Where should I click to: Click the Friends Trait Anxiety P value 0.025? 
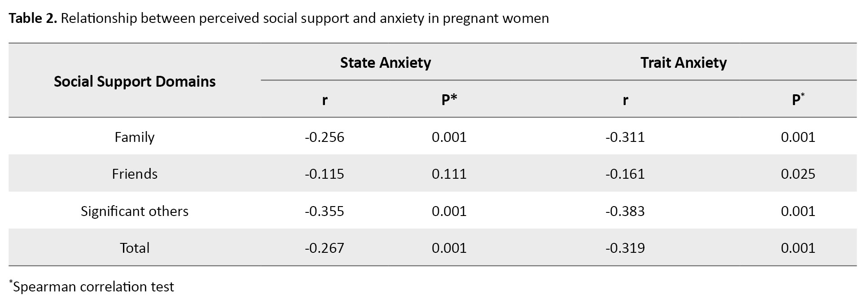click(x=798, y=174)
